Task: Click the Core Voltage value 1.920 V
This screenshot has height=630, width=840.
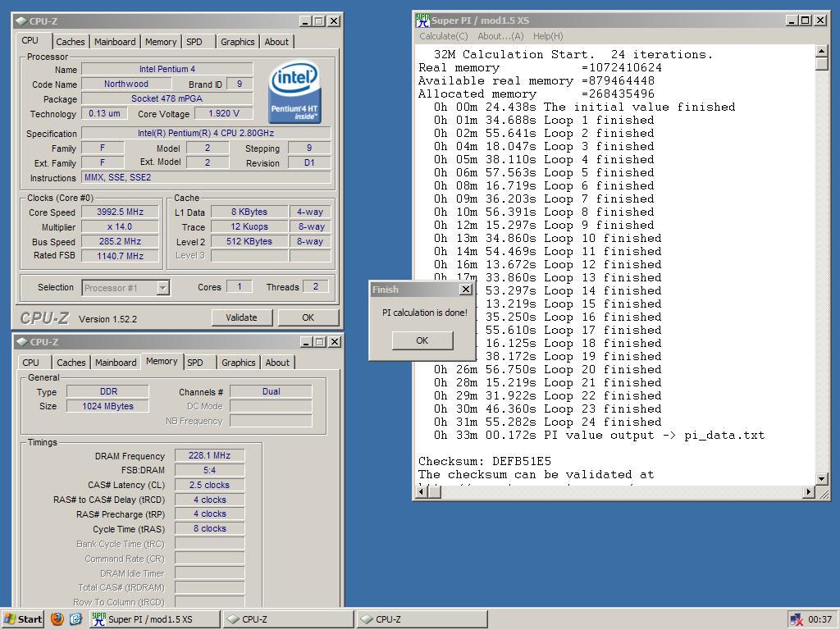Action: coord(223,113)
